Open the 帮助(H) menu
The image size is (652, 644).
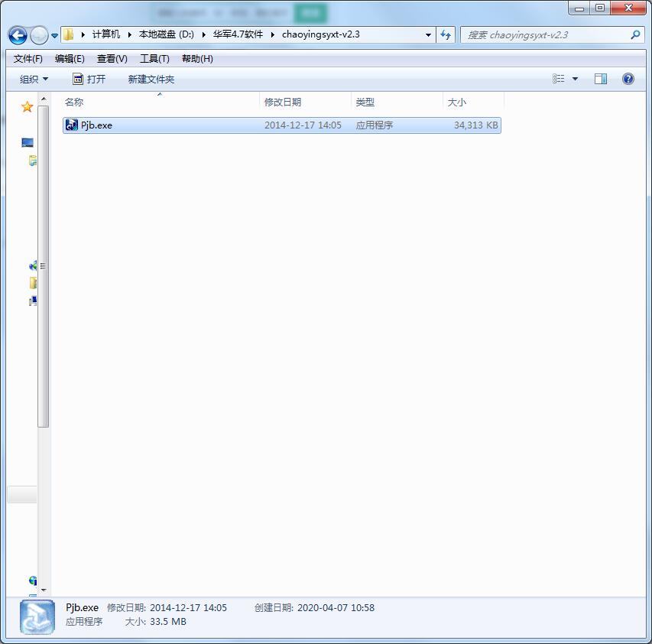(197, 59)
